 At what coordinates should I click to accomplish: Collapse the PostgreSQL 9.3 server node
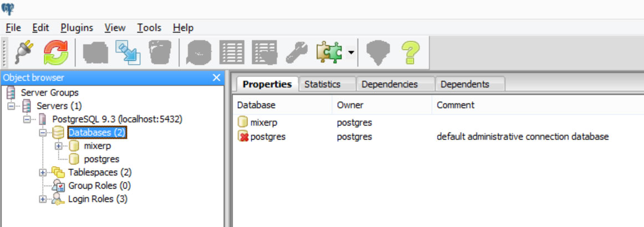[27, 120]
